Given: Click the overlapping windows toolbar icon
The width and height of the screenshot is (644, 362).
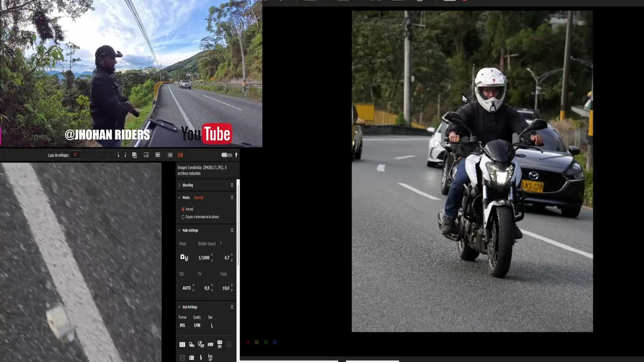Looking at the screenshot, I should pos(134,155).
